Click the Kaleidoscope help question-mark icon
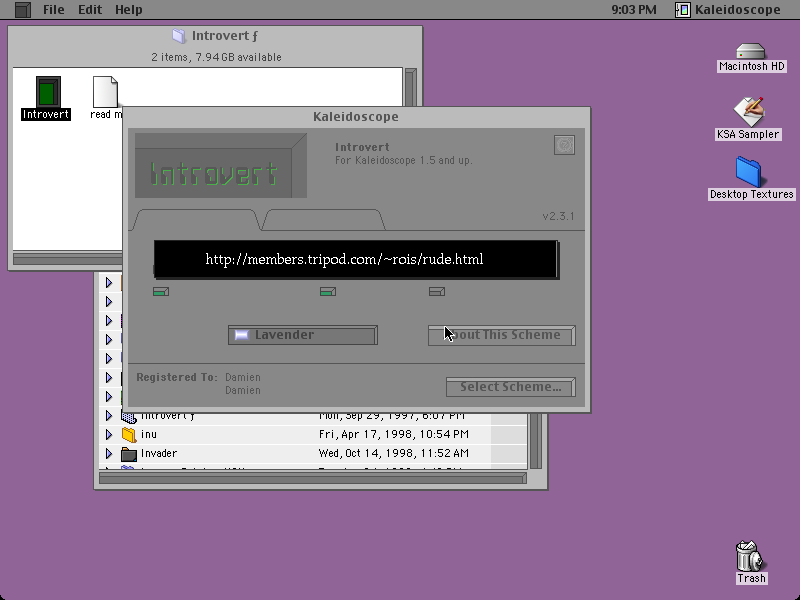 564,145
